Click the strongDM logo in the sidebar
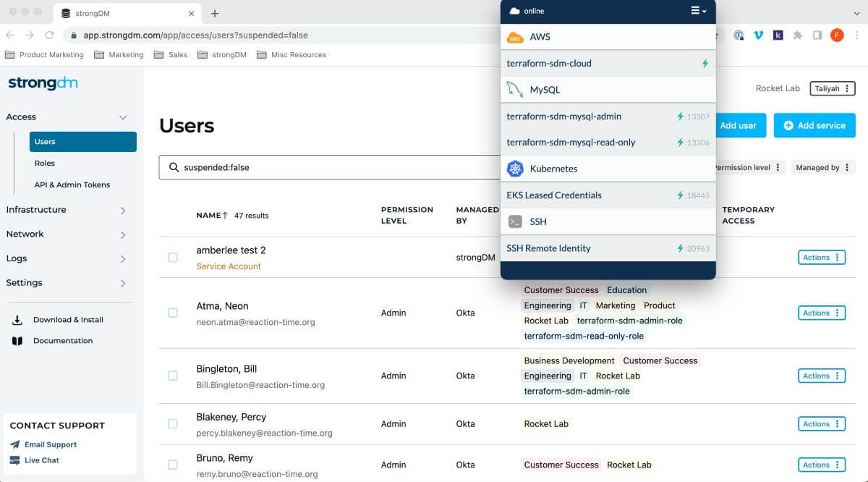The height and width of the screenshot is (482, 868). coord(43,83)
